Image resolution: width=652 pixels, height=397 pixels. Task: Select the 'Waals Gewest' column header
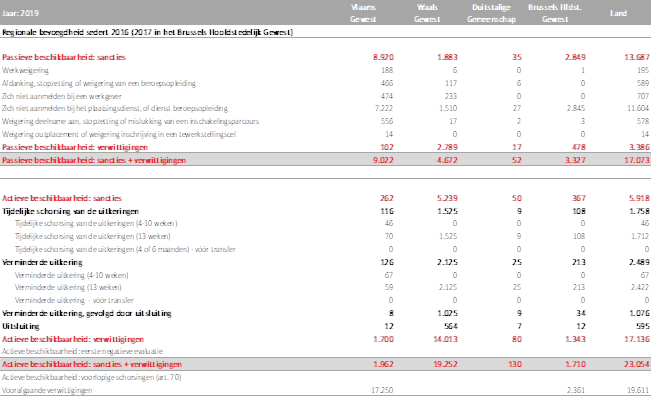tap(427, 13)
